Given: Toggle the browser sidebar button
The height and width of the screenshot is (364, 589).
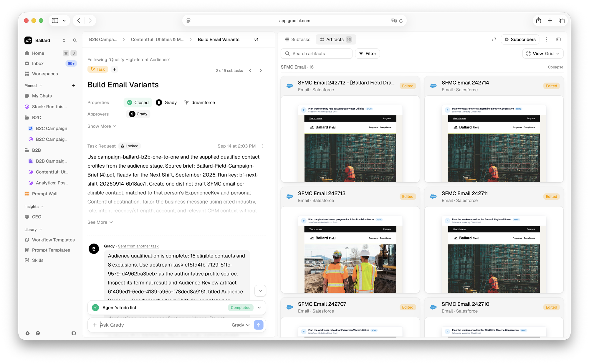Looking at the screenshot, I should (55, 21).
